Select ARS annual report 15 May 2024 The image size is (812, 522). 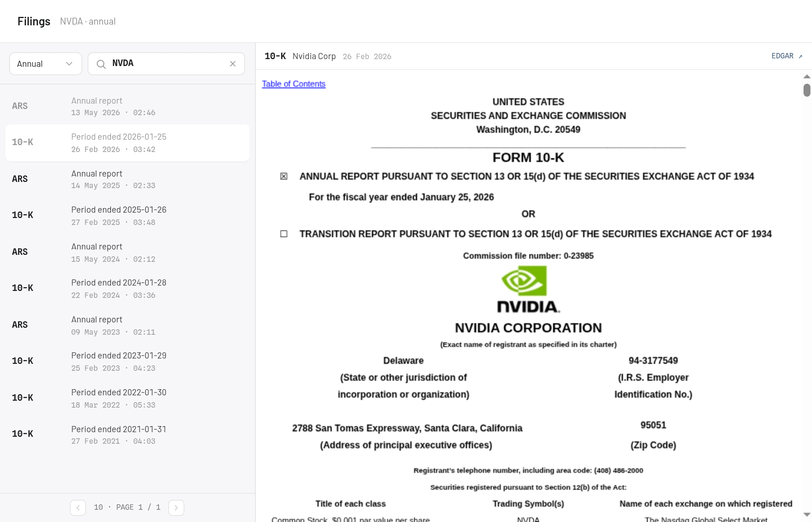coord(128,252)
